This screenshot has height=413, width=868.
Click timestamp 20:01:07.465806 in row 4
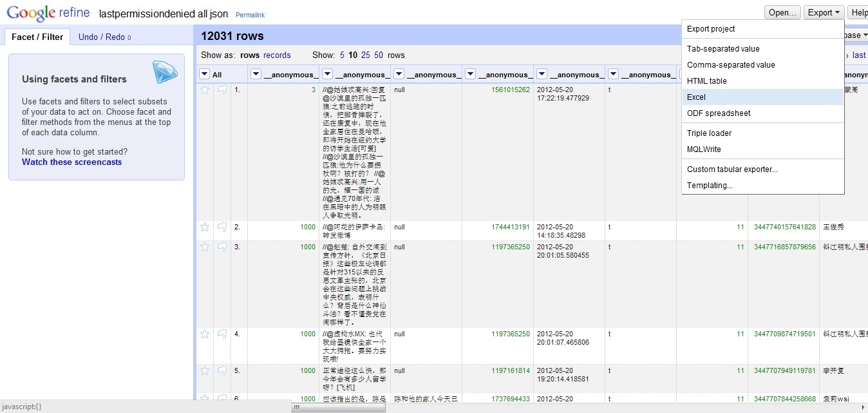tap(563, 342)
